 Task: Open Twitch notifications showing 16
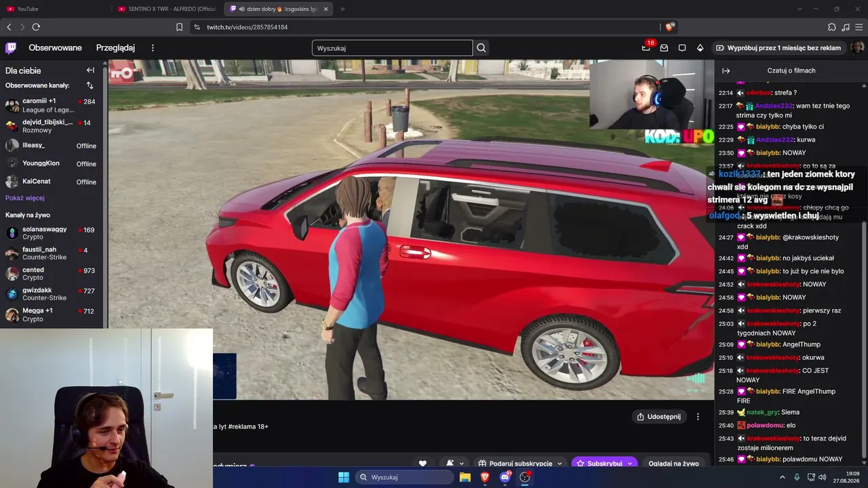tap(647, 47)
